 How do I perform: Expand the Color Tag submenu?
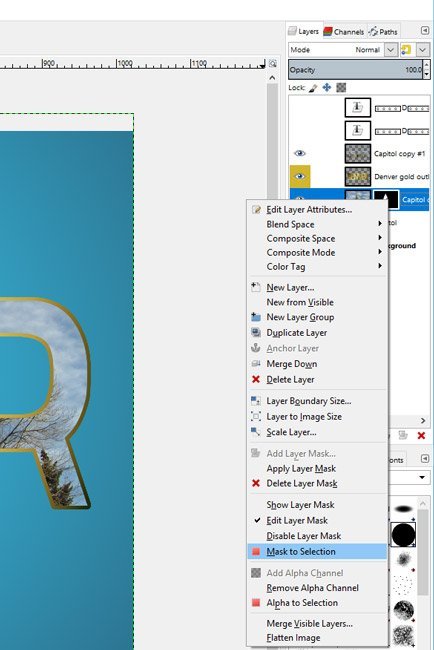(317, 267)
